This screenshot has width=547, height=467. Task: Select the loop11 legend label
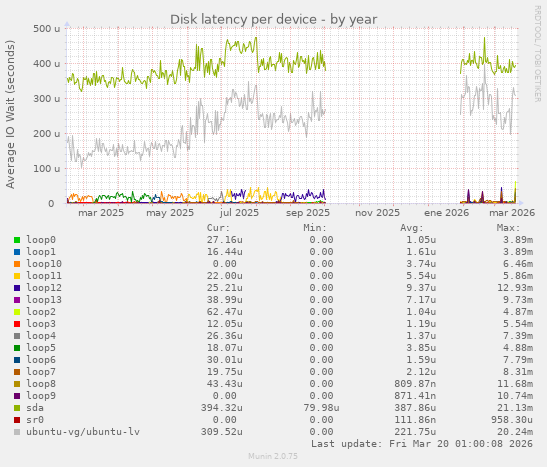point(44,276)
